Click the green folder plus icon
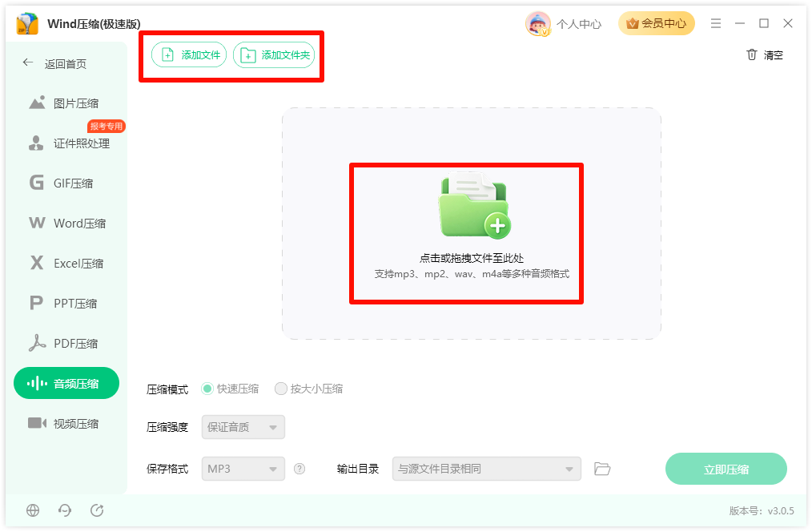The image size is (812, 532). (x=474, y=206)
